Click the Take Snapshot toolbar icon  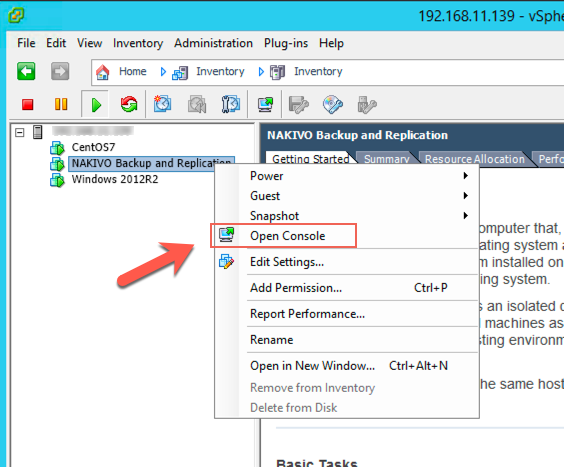click(162, 104)
